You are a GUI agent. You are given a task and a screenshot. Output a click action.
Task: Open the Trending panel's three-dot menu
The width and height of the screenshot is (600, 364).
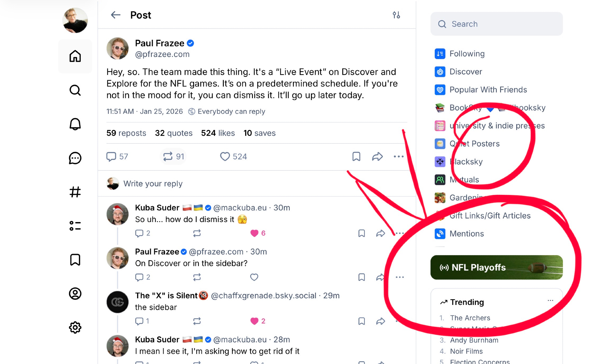pos(550,300)
